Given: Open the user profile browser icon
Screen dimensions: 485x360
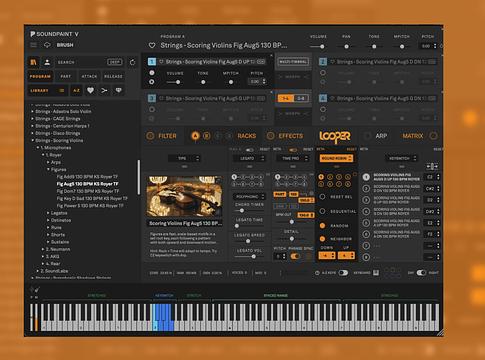Looking at the screenshot, I should coord(47,62).
